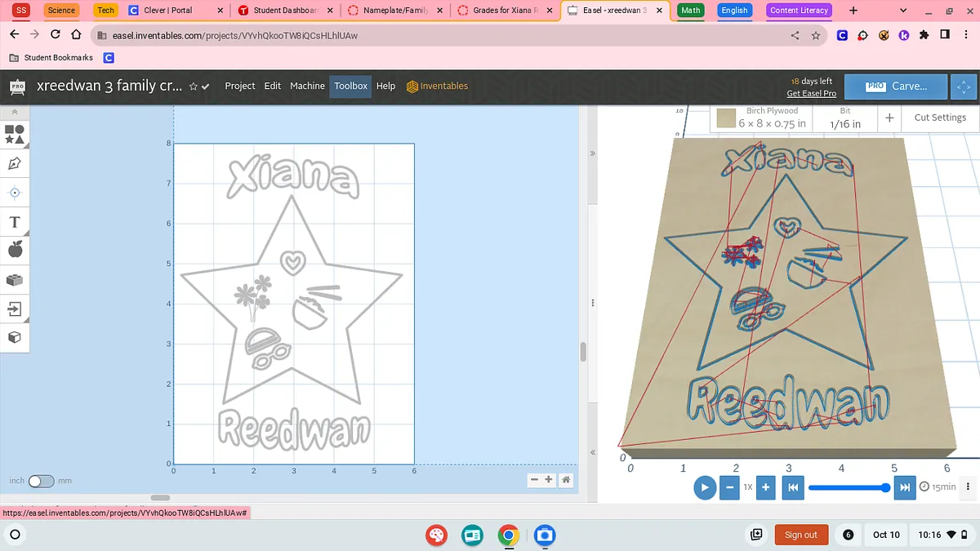The height and width of the screenshot is (551, 980).
Task: Click the Import file icon
Action: click(15, 309)
